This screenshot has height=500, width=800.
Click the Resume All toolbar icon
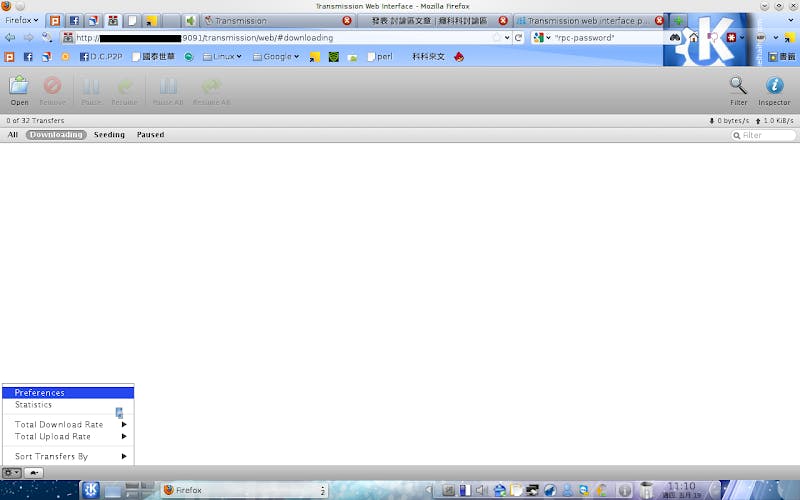[211, 89]
